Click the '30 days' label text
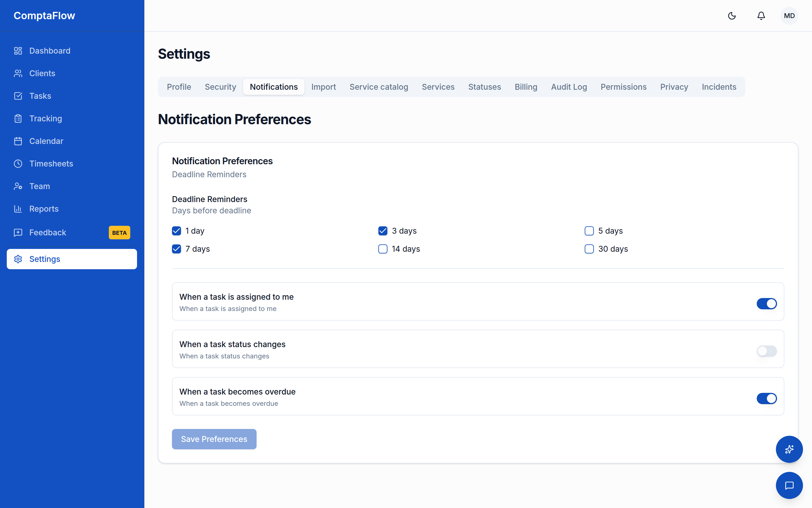The height and width of the screenshot is (508, 812). (613, 249)
